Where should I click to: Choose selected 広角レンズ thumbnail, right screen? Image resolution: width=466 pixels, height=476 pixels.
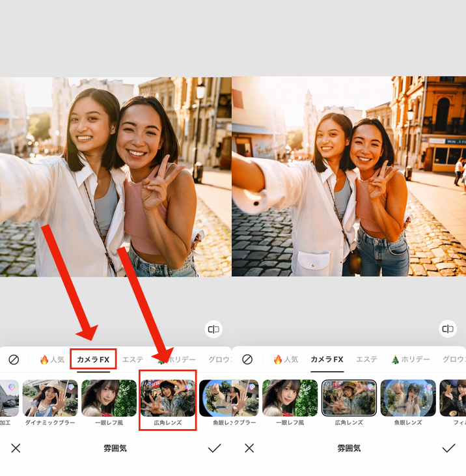(x=349, y=398)
